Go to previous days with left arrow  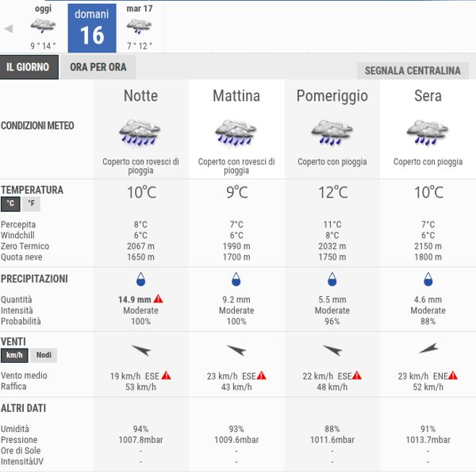point(9,29)
